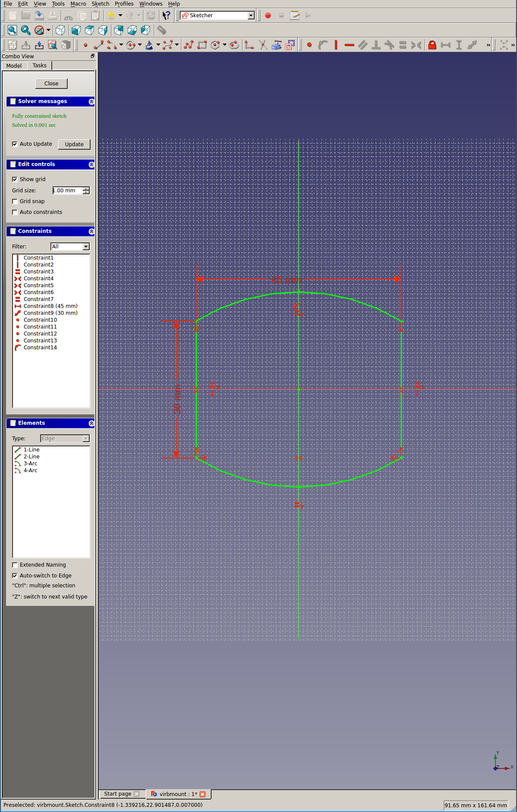Click the Close button
Viewport: 517px width, 812px height.
51,84
